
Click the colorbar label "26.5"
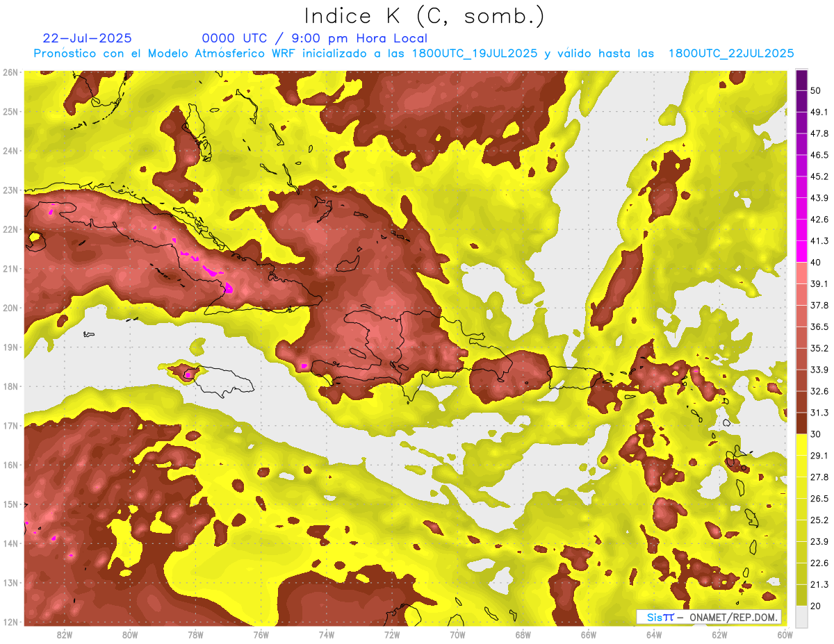(819, 498)
